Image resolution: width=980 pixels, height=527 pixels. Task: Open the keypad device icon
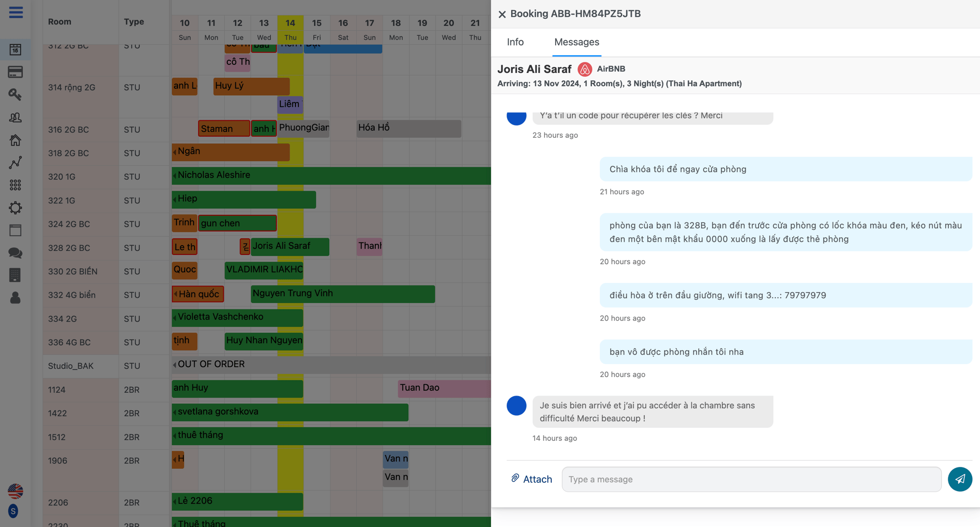point(15,275)
